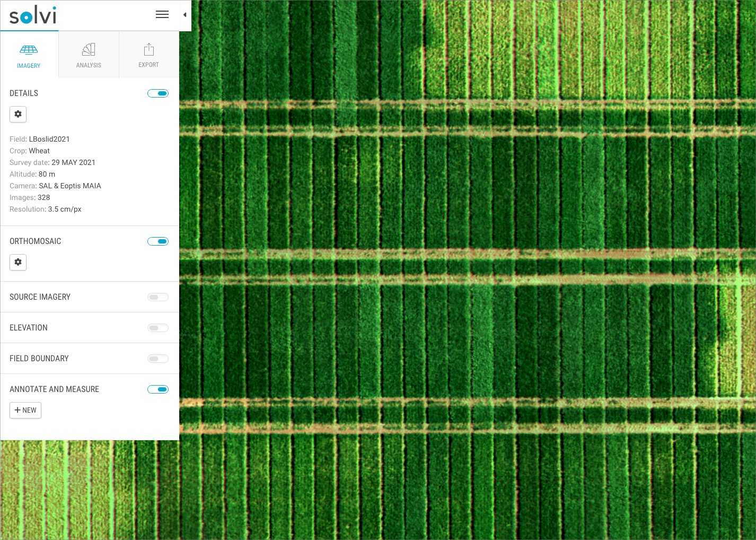Enable Source Imagery display

(x=158, y=297)
